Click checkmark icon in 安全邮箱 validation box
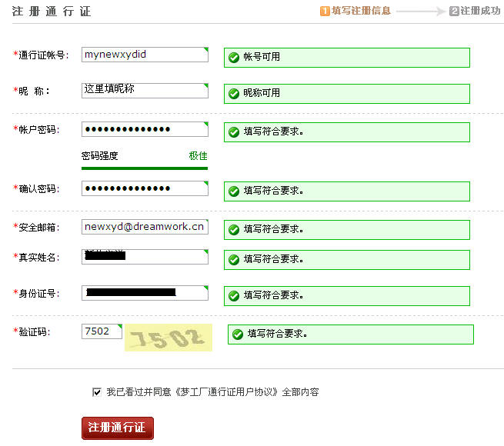The width and height of the screenshot is (504, 446). pos(234,229)
